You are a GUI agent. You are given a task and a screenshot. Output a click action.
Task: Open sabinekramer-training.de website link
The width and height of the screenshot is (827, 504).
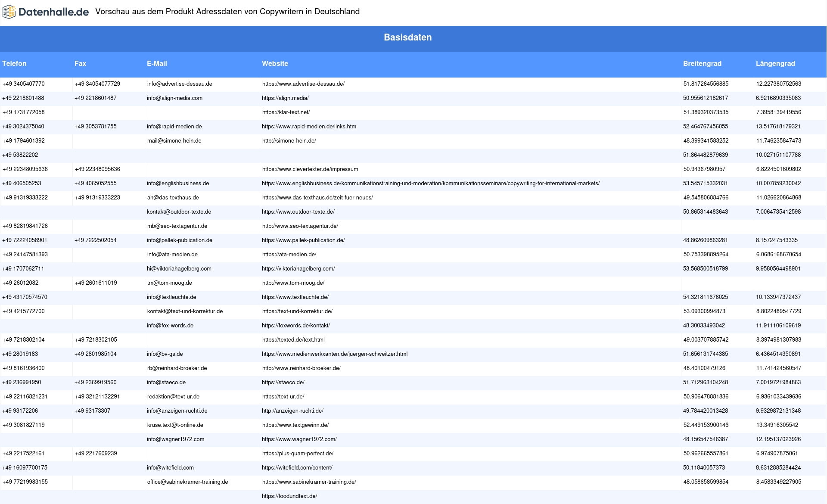point(309,482)
